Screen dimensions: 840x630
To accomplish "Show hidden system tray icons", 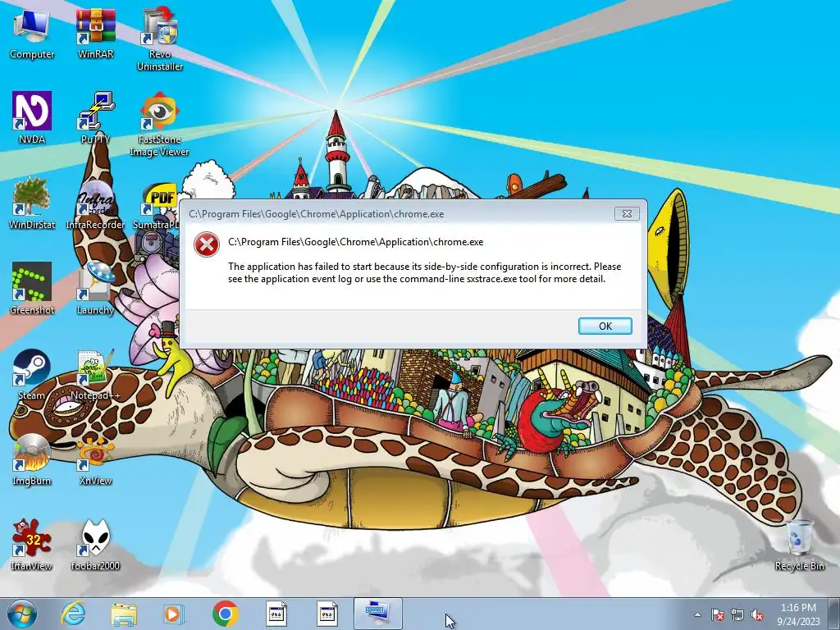I will coord(697,614).
